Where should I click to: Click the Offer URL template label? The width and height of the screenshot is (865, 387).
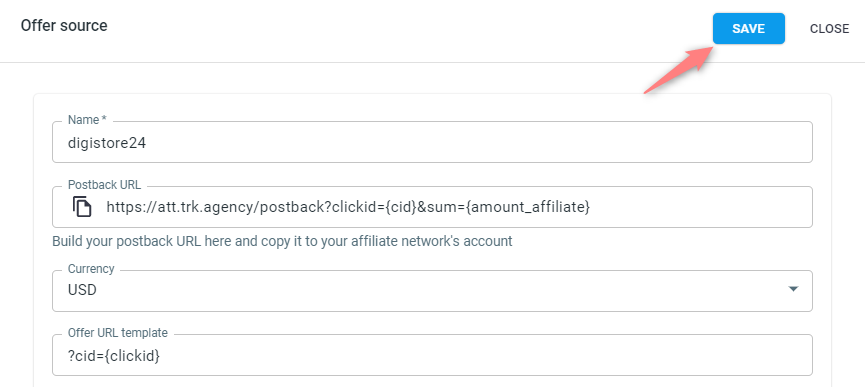pyautogui.click(x=118, y=332)
